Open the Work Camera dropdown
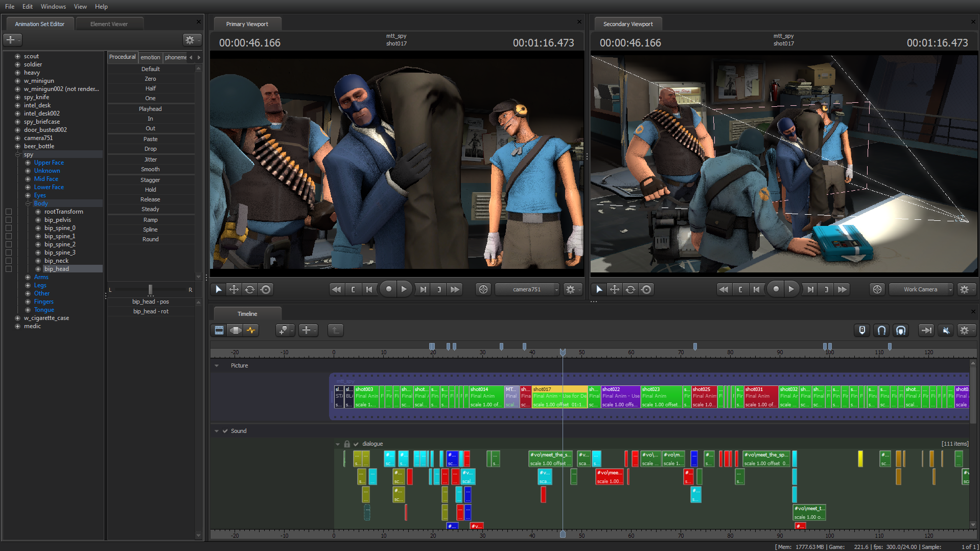 (920, 289)
